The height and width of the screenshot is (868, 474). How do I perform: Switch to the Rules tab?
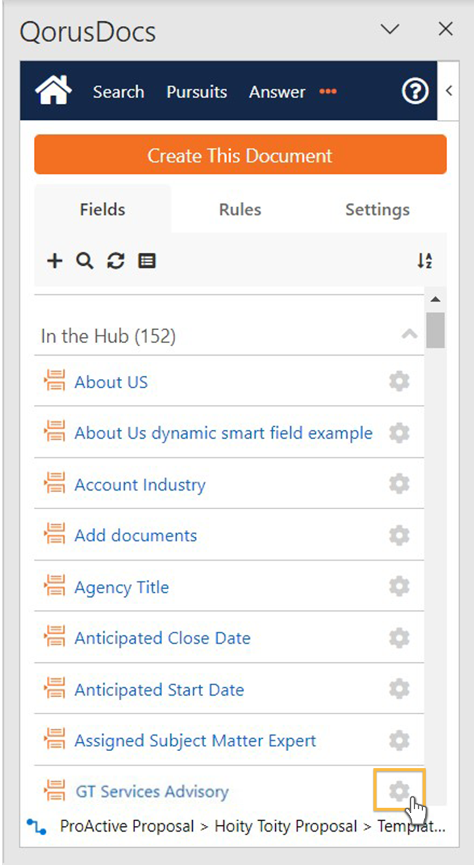[x=240, y=209]
